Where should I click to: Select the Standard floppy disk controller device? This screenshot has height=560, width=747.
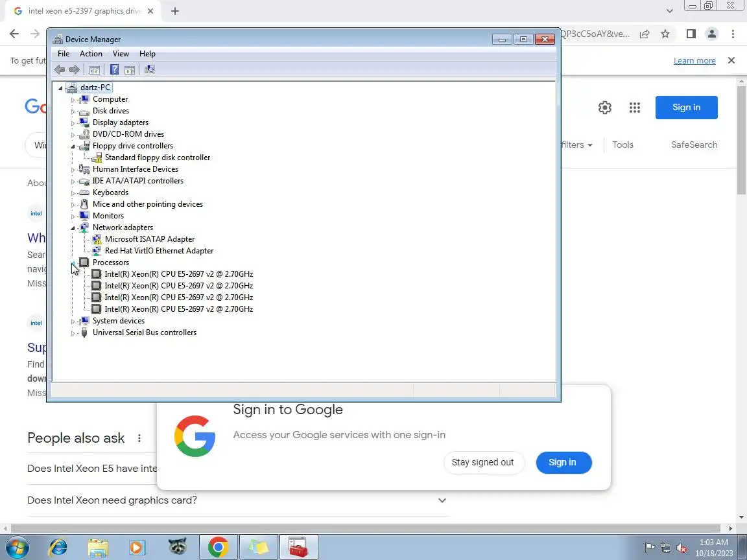click(157, 157)
